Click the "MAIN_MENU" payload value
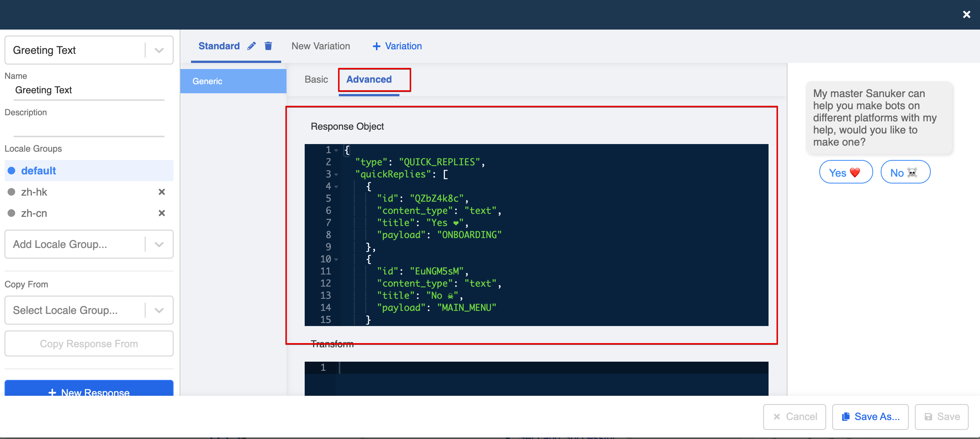The image size is (980, 439). click(467, 308)
